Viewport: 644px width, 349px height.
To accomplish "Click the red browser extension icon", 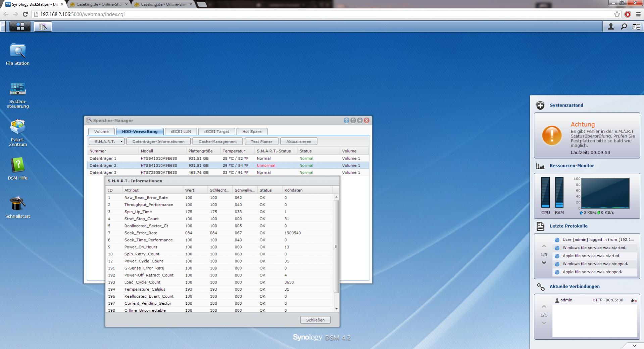I will [628, 14].
